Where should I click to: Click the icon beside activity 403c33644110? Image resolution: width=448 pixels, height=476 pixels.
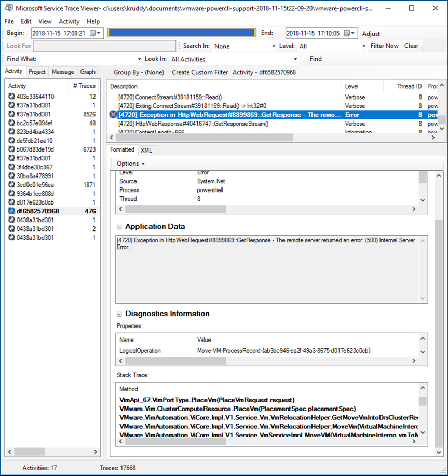coord(11,97)
